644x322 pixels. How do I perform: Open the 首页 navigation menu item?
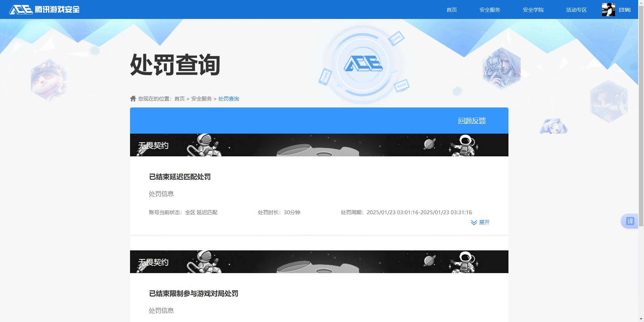451,10
